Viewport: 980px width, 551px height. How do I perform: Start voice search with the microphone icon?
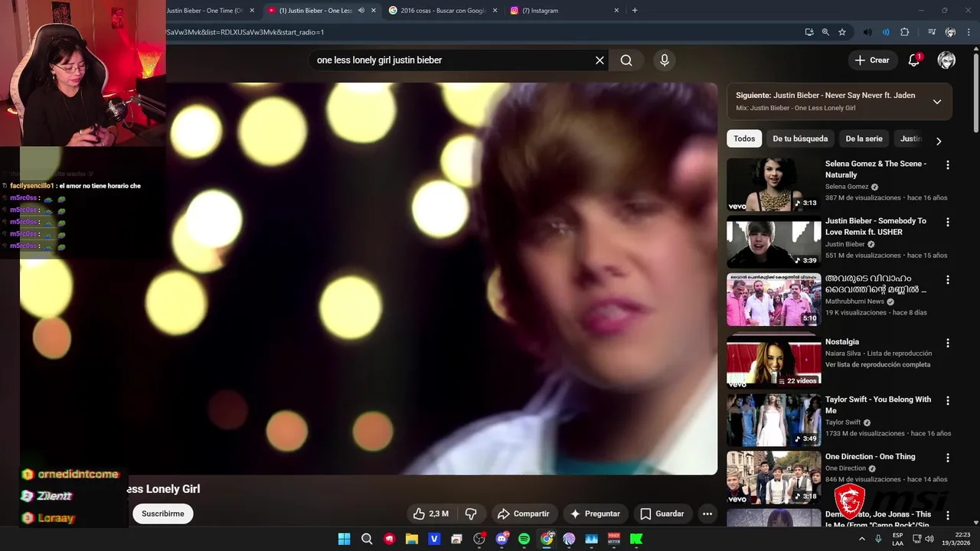[x=664, y=60]
